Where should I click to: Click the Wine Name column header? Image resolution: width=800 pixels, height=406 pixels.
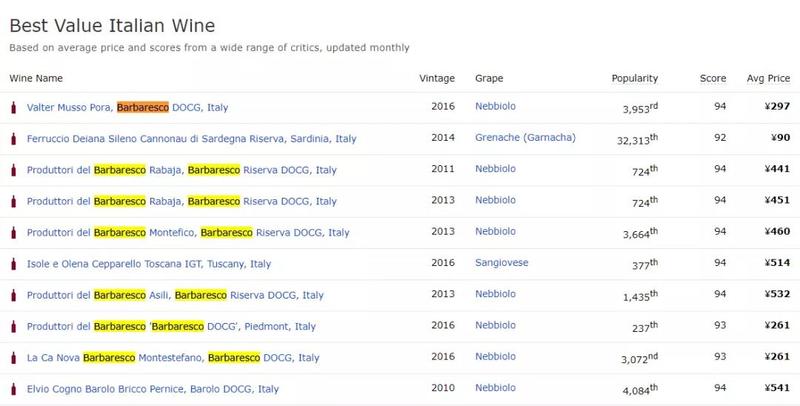pos(36,77)
